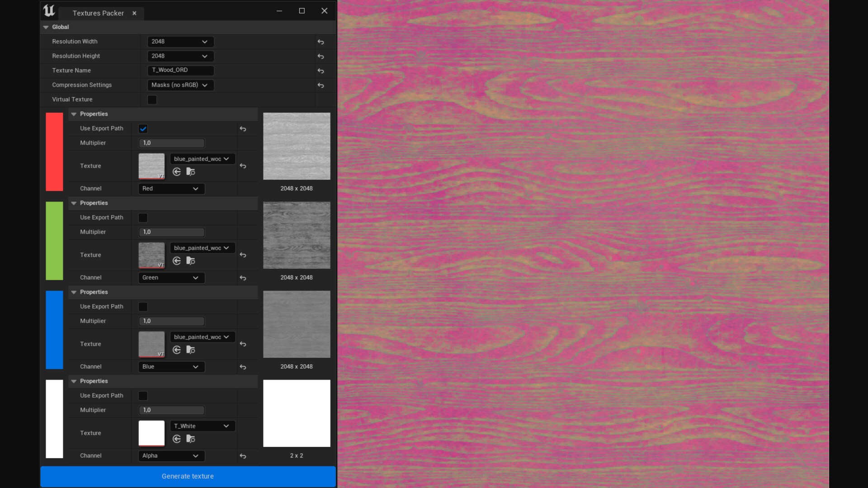The image size is (868, 488).
Task: Uncheck Use Export Path for Red channel
Action: (143, 129)
